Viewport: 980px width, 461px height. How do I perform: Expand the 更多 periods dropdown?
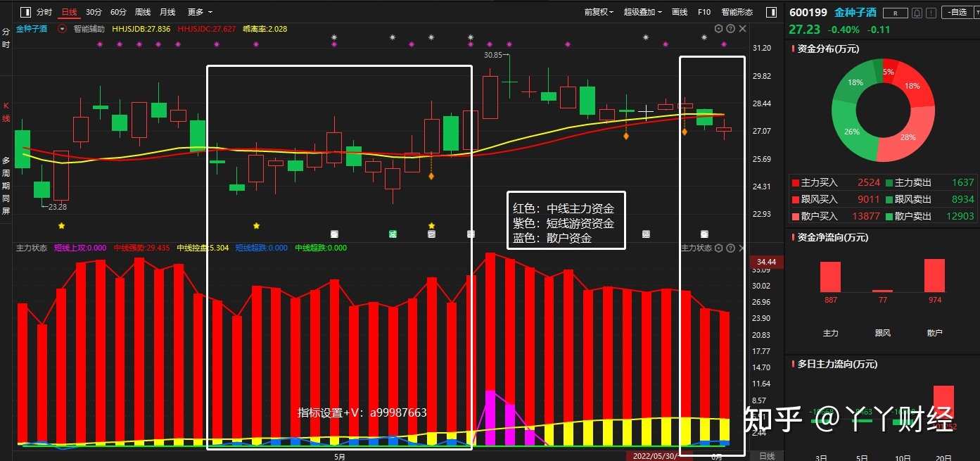200,12
